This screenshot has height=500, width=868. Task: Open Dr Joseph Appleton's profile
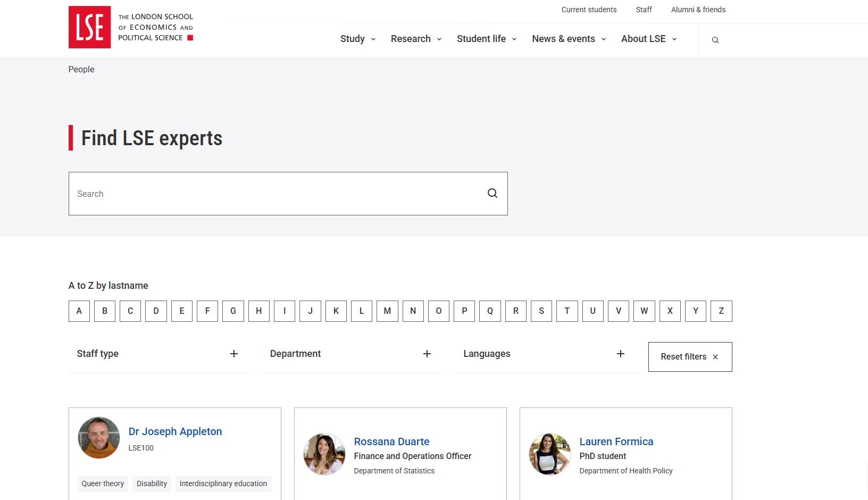click(x=176, y=431)
